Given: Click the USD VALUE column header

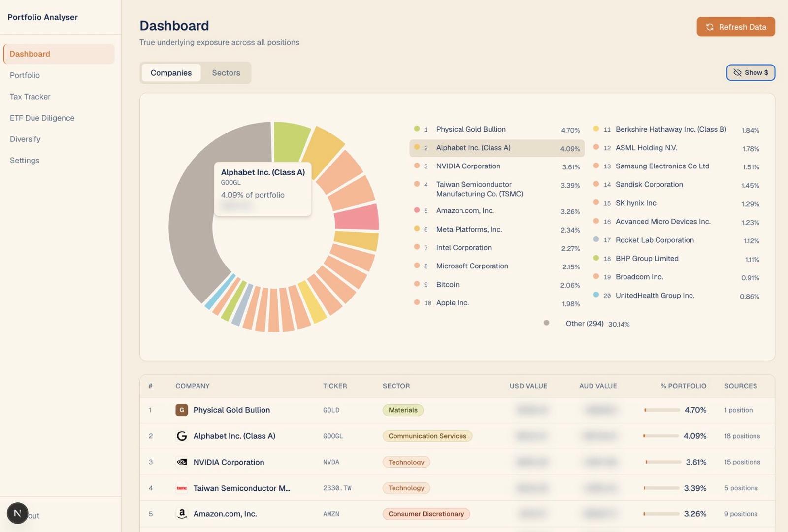Looking at the screenshot, I should coord(528,386).
